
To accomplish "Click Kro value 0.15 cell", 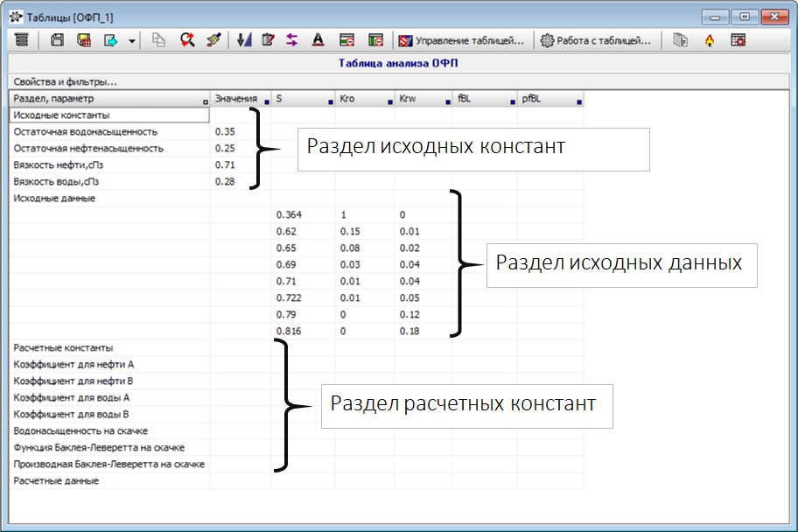I will [350, 232].
